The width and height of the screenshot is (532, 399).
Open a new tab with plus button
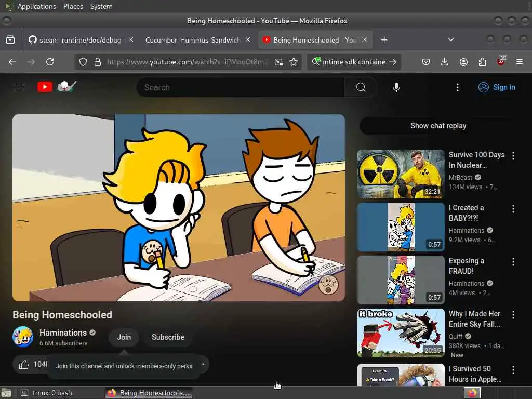point(384,40)
